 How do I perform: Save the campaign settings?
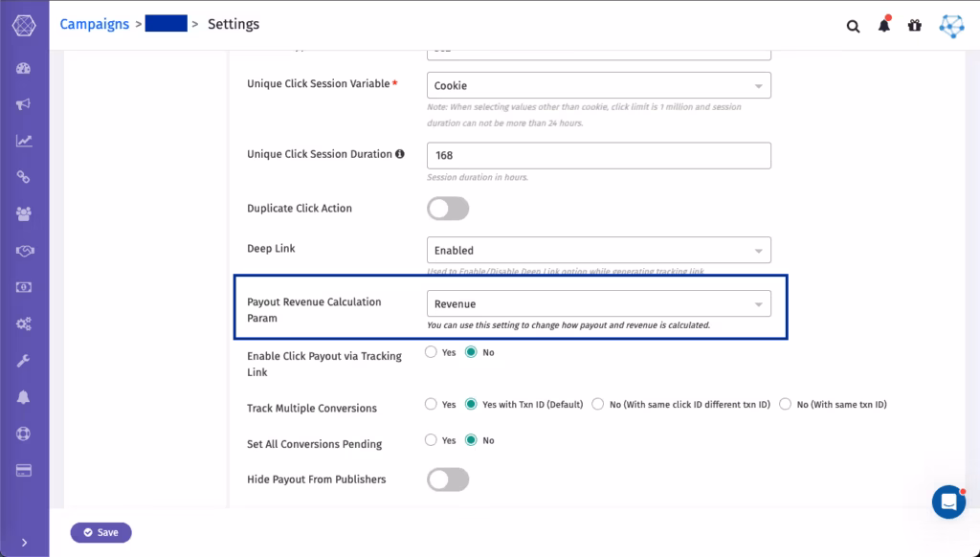coord(100,533)
